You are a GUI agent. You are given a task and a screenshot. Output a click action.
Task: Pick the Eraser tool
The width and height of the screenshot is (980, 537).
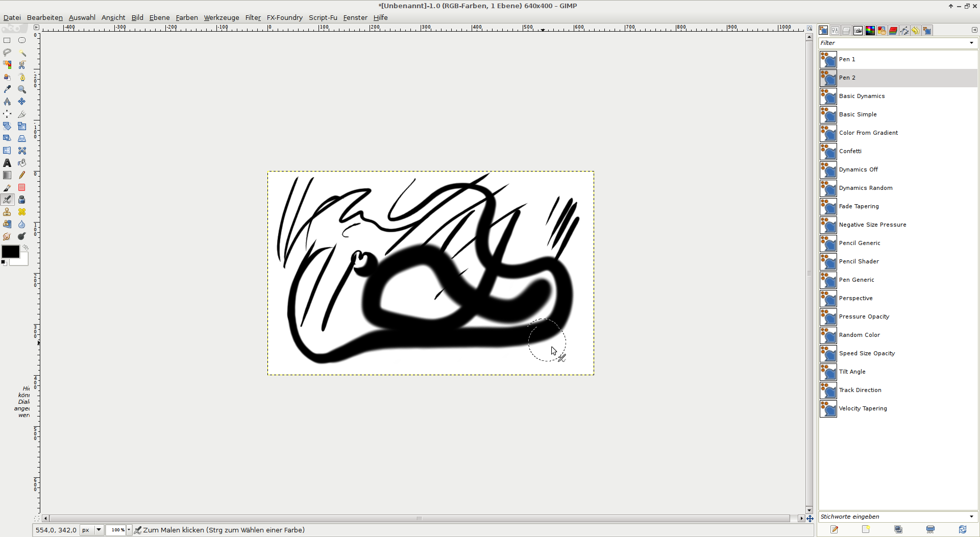tap(22, 187)
